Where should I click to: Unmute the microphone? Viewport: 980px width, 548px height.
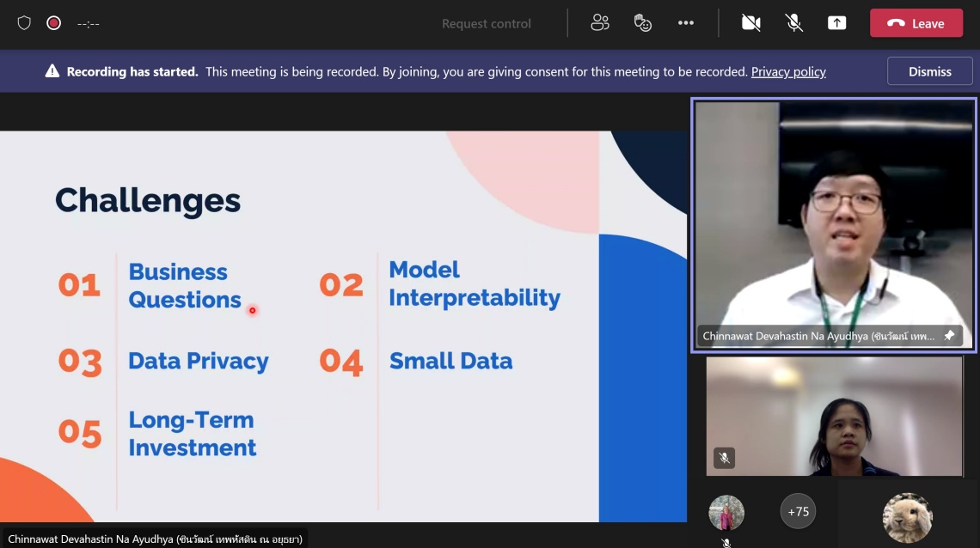point(794,23)
